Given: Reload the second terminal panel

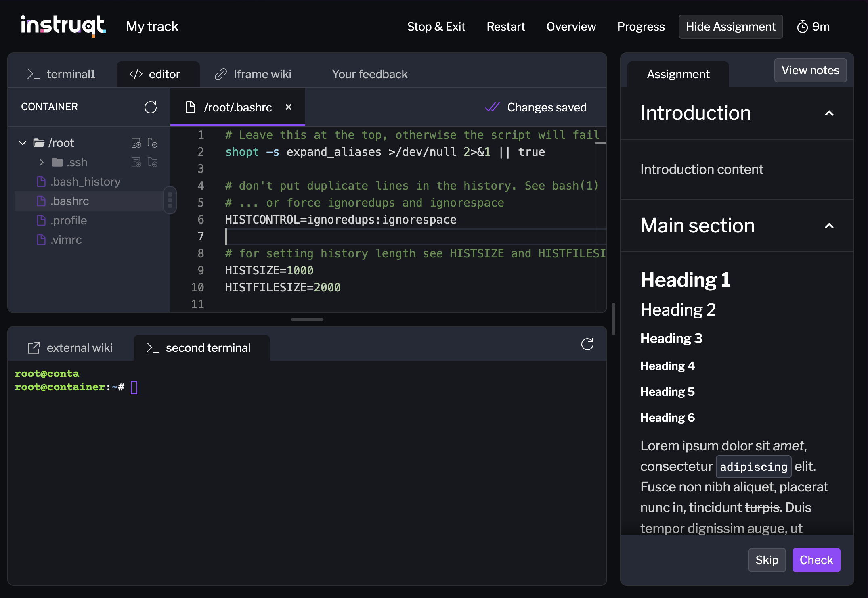Looking at the screenshot, I should [587, 344].
